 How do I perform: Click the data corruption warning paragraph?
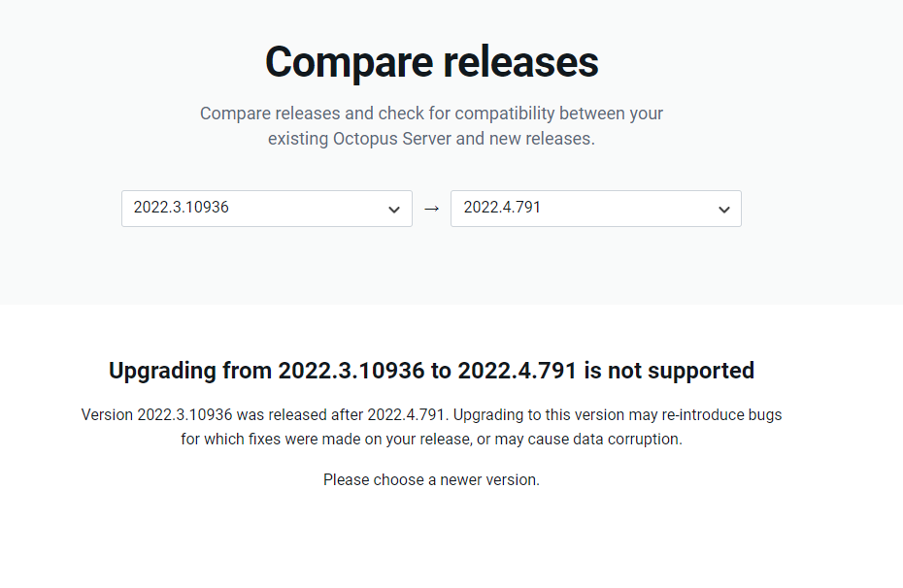[x=431, y=426]
